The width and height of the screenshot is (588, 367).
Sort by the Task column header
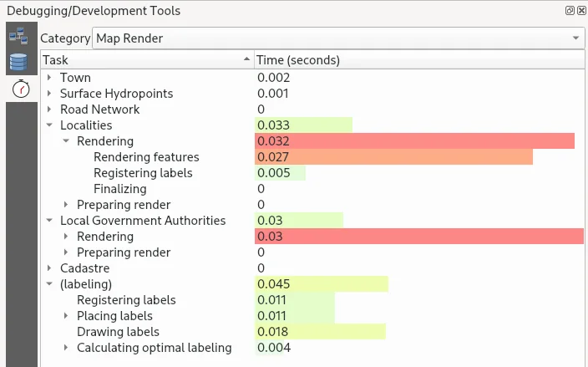[142, 60]
